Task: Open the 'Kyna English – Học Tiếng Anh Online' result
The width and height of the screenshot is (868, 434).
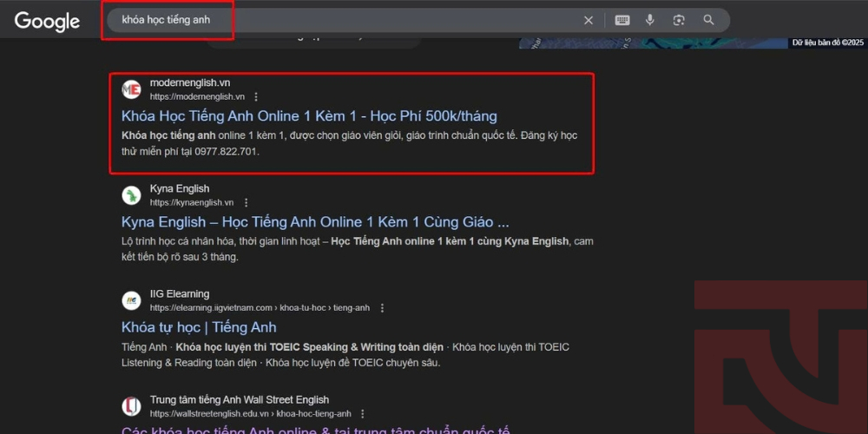Action: 315,222
